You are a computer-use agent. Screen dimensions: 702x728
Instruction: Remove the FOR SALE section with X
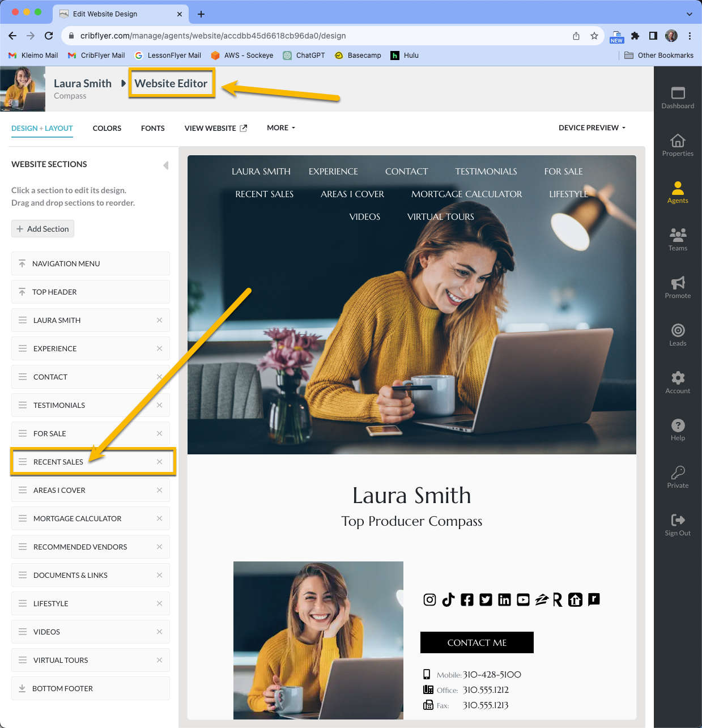pyautogui.click(x=159, y=433)
